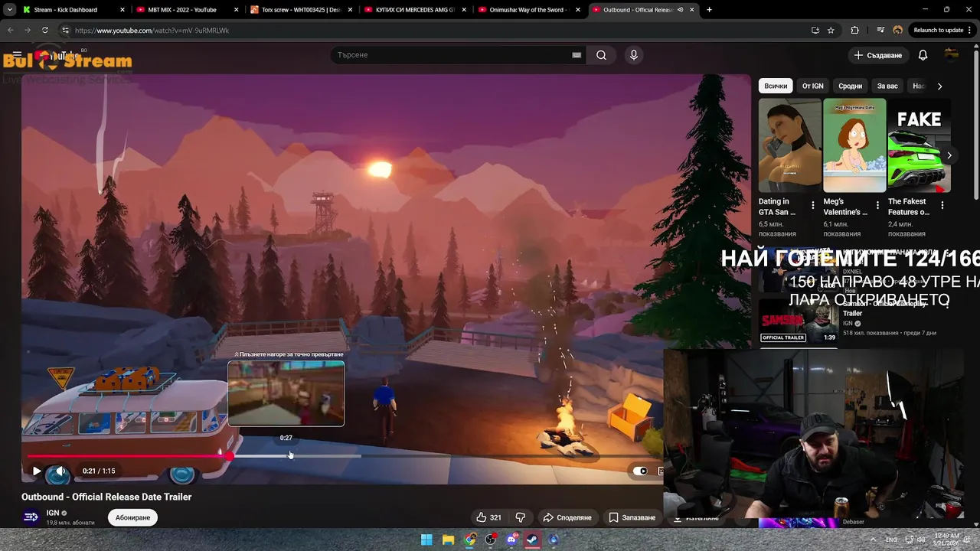Open the Meg's Valentine's short thumbnail
Viewport: 980px width, 551px height.
pos(854,145)
